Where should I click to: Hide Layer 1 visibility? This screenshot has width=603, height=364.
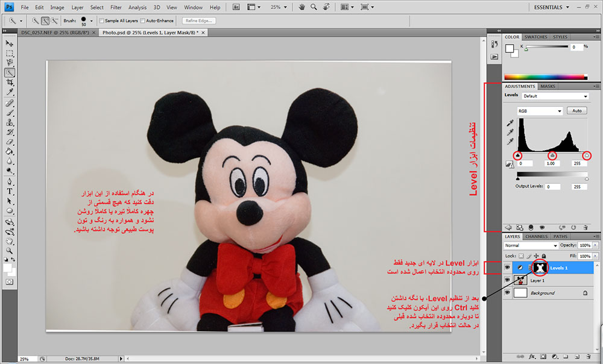click(x=507, y=280)
